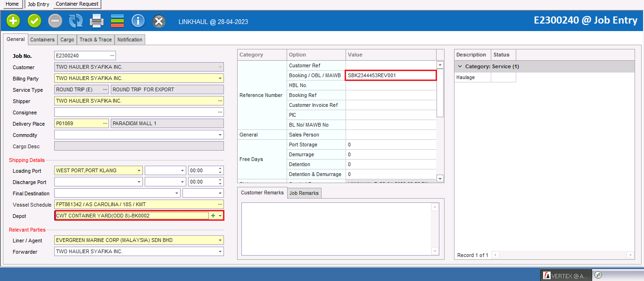The height and width of the screenshot is (281, 644).
Task: Click the colored stacked bars icon
Action: (117, 21)
